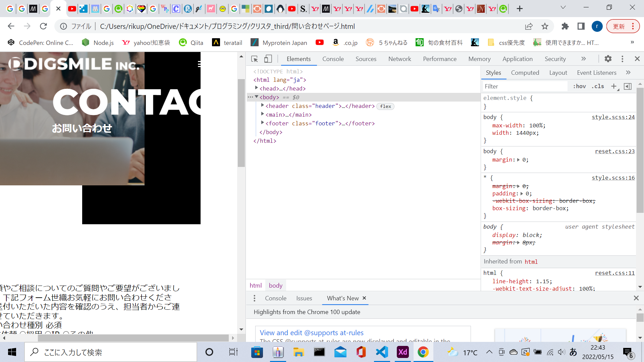This screenshot has width=644, height=362.
Task: Toggle the :hov element state option
Action: pos(579,86)
